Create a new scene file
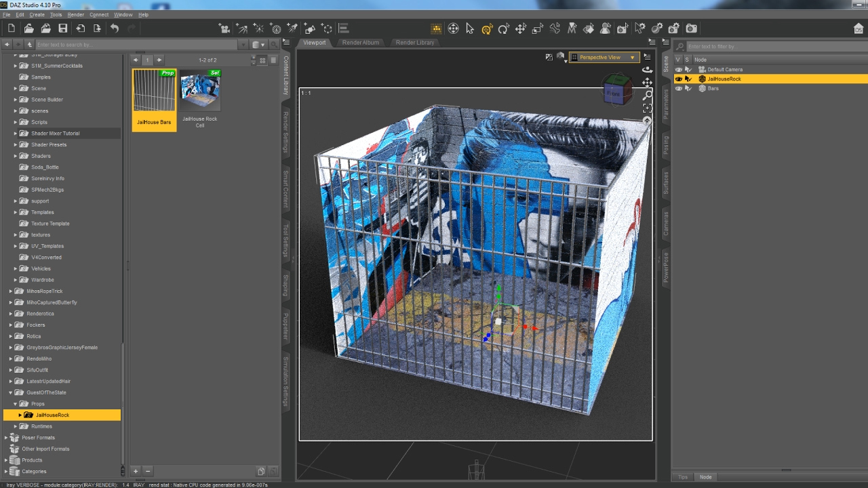Screen dimensions: 868x488 coord(12,28)
